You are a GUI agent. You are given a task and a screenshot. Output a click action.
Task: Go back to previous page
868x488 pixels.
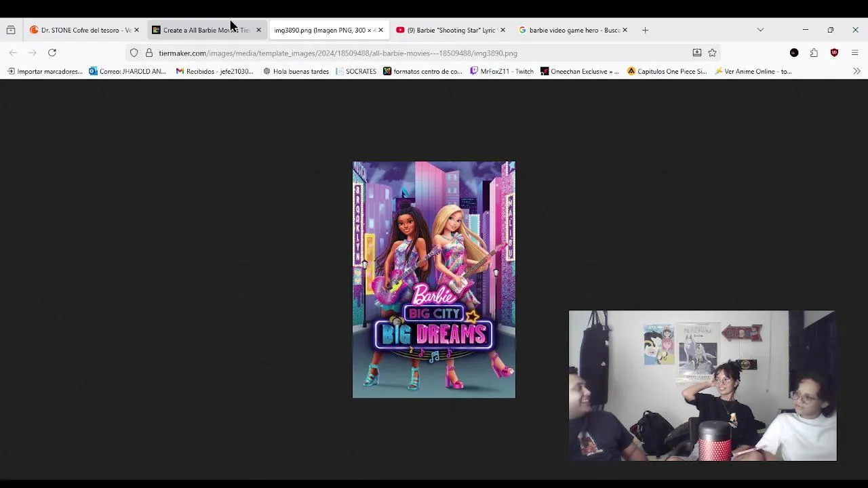13,53
